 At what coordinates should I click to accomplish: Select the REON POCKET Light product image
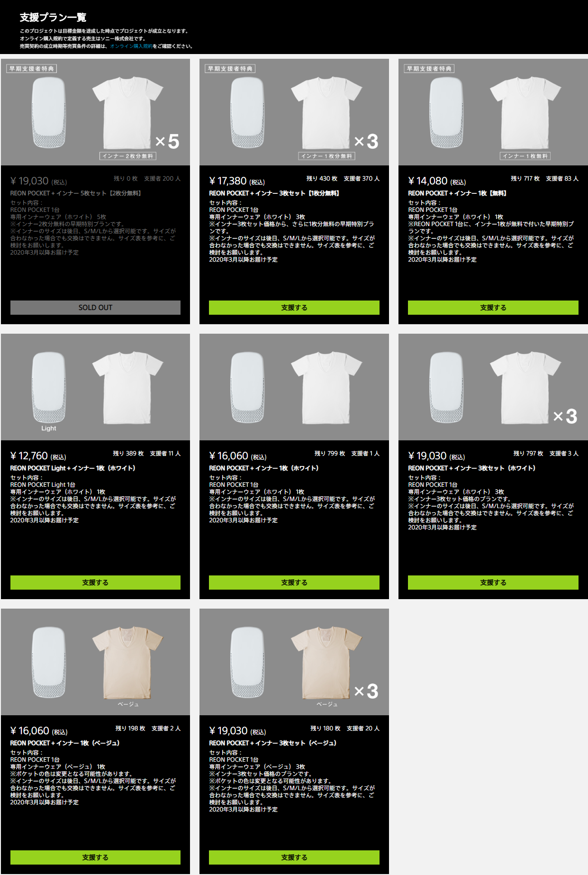[x=95, y=387]
